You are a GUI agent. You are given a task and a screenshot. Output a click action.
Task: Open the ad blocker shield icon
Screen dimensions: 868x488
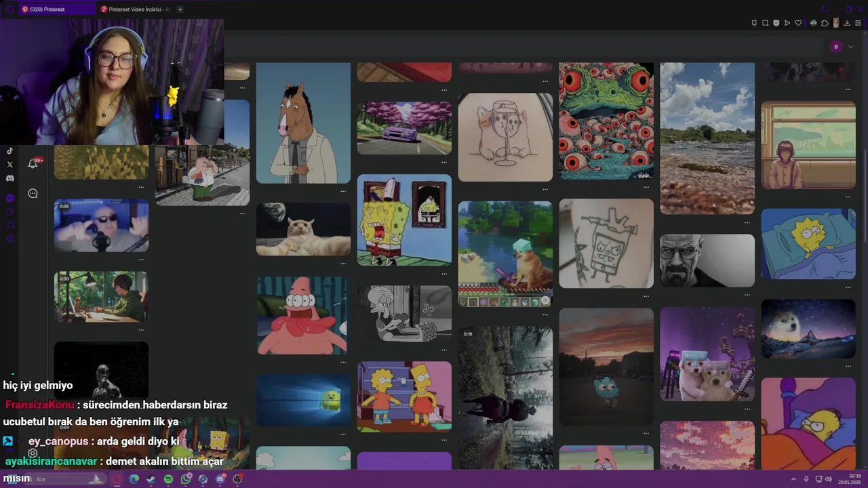(776, 23)
